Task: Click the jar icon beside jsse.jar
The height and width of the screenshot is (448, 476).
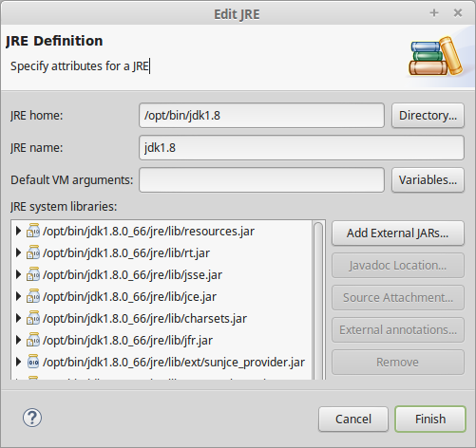Action: (33, 274)
